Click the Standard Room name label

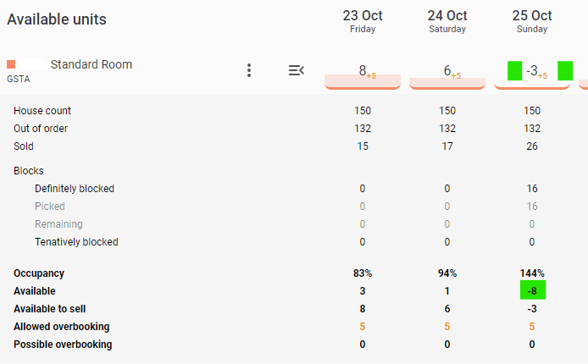point(92,64)
